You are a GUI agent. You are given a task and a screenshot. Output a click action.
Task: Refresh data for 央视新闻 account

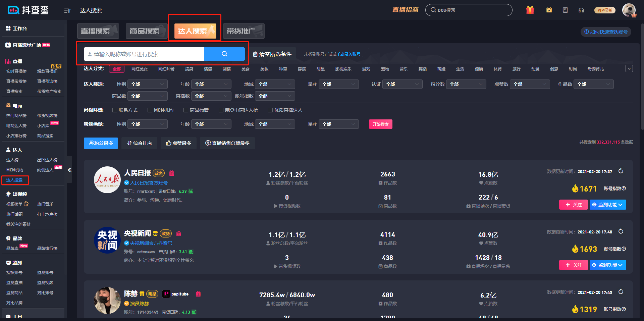pyautogui.click(x=621, y=231)
